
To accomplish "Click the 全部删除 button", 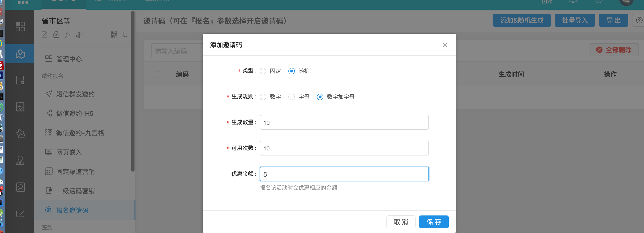I will 614,50.
